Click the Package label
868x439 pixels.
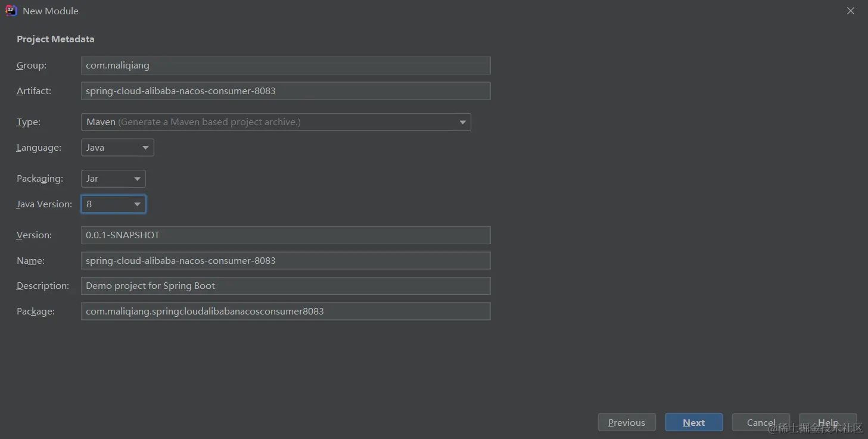pyautogui.click(x=35, y=311)
